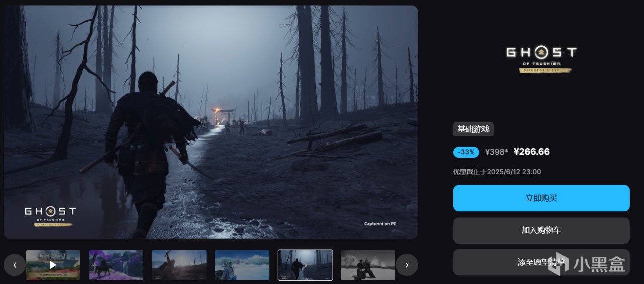Open the large burnt forest screenshot
Screen dimensions: 644x284
coord(211,122)
